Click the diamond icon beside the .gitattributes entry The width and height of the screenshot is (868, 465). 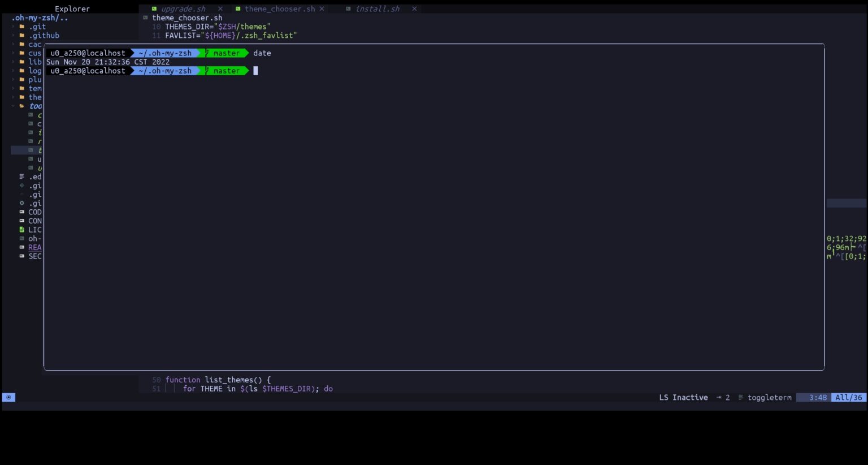tap(21, 186)
